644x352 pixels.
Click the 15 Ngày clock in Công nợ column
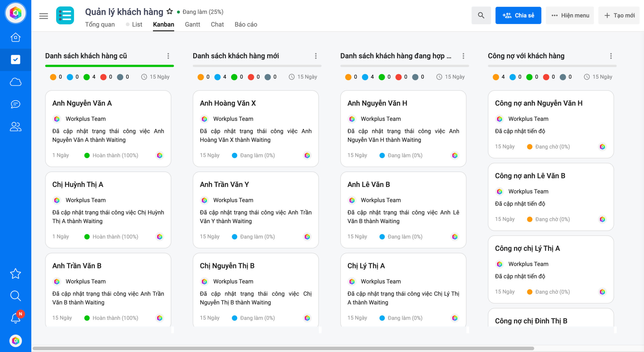pyautogui.click(x=598, y=77)
